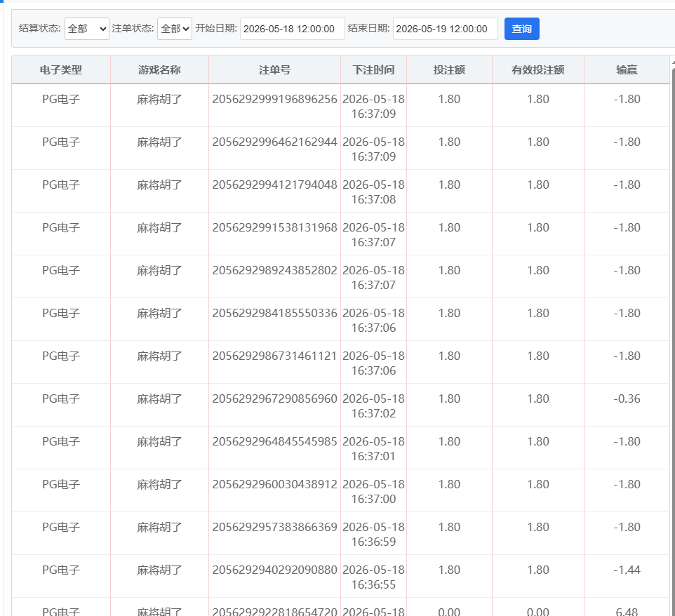675x616 pixels.
Task: Select order number 2056292957383866369
Action: coord(274,527)
